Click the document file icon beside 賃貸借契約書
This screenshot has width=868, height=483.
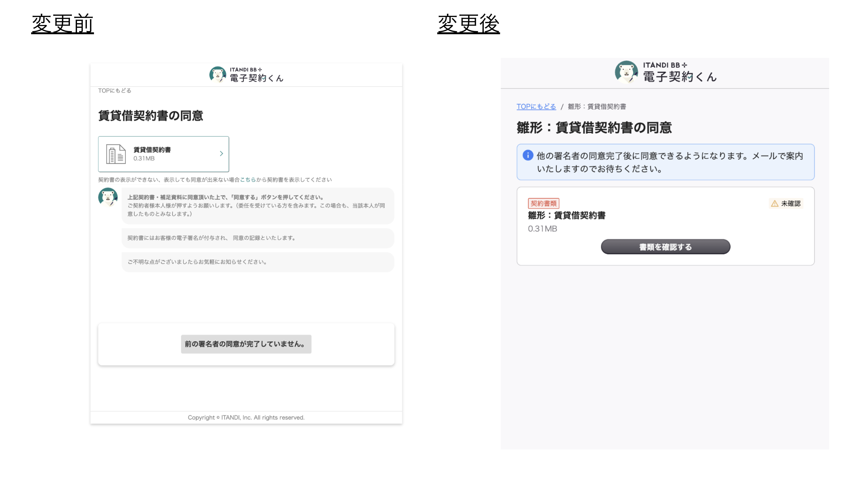116,154
